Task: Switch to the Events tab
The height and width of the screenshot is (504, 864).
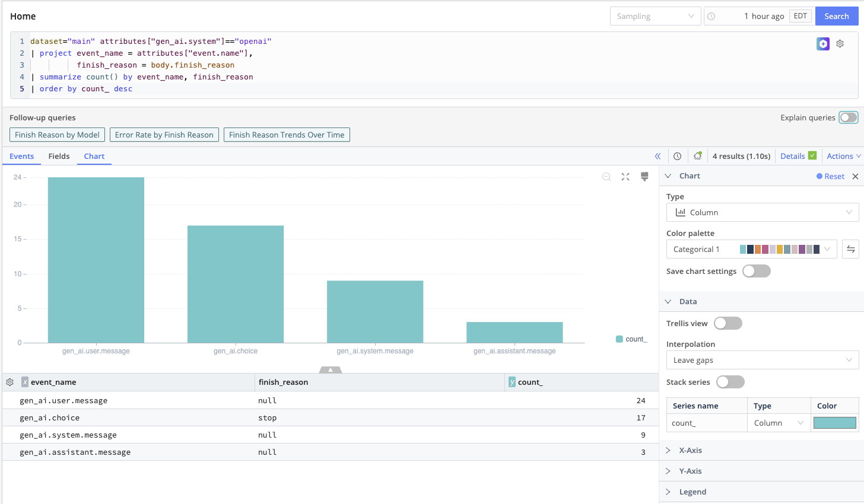Action: (22, 157)
